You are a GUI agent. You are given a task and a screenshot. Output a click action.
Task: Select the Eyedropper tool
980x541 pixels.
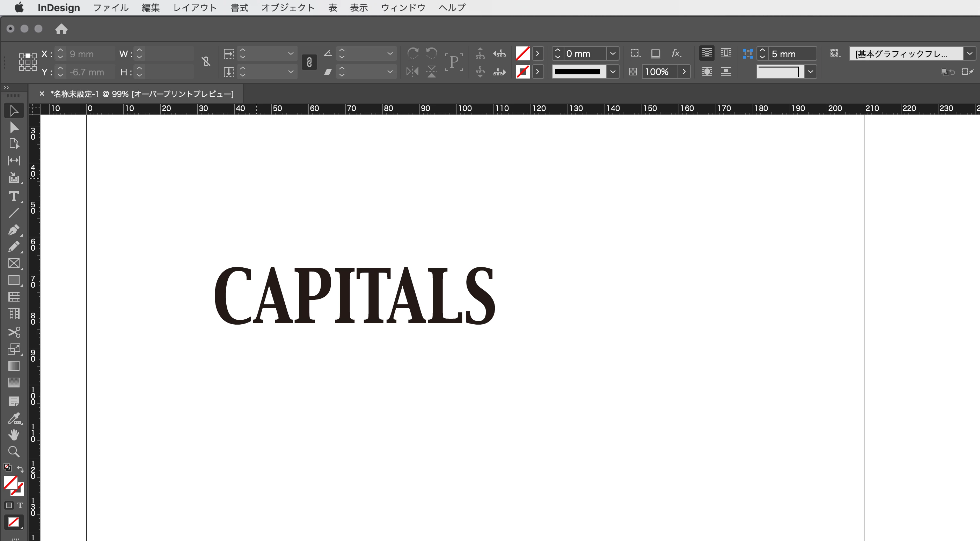pyautogui.click(x=14, y=418)
